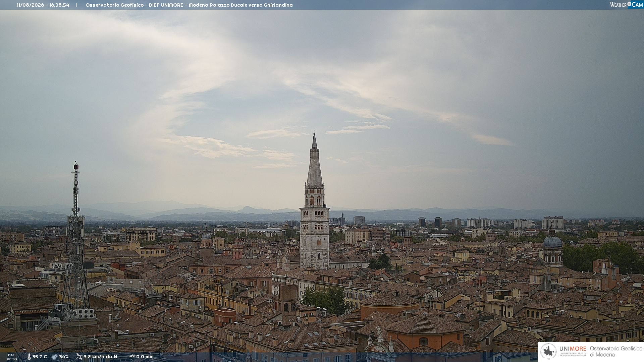
Task: Click the 'Osservatorio Geofisico di Modena' text
Action: [616, 351]
